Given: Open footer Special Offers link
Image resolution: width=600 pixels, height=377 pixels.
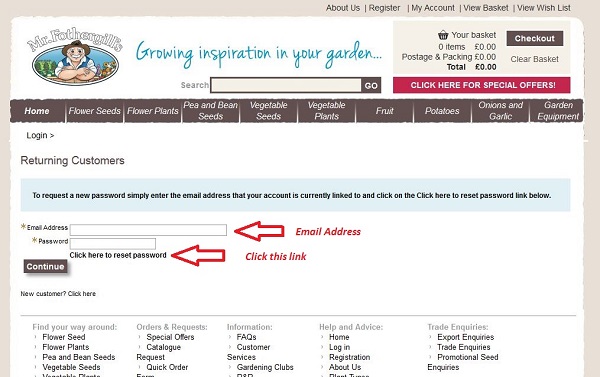Looking at the screenshot, I should (170, 337).
